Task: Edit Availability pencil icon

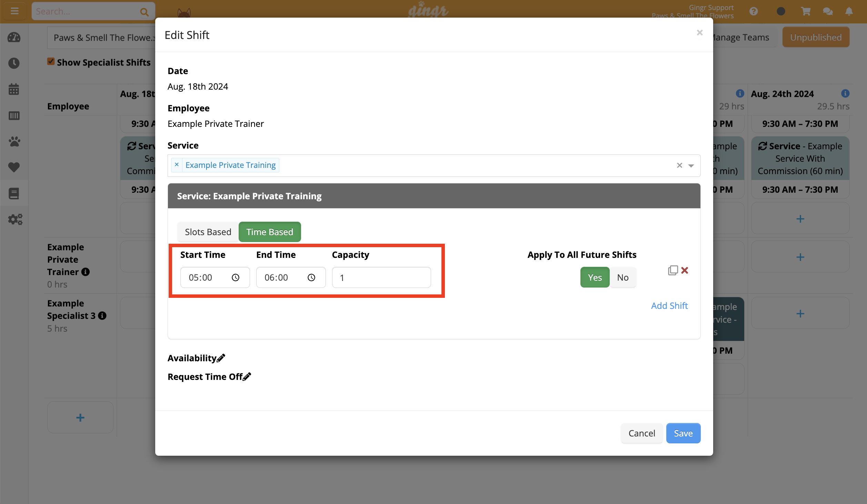Action: (221, 358)
